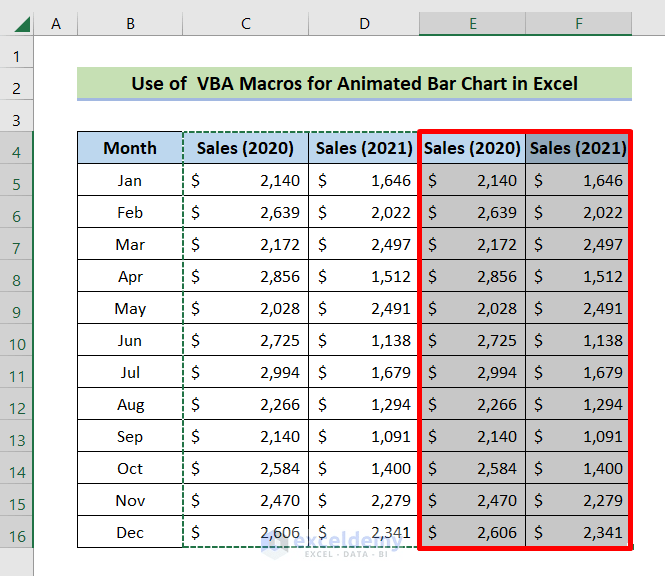Image resolution: width=665 pixels, height=576 pixels.
Task: Click cell F16 with value 2,341
Action: tap(578, 532)
